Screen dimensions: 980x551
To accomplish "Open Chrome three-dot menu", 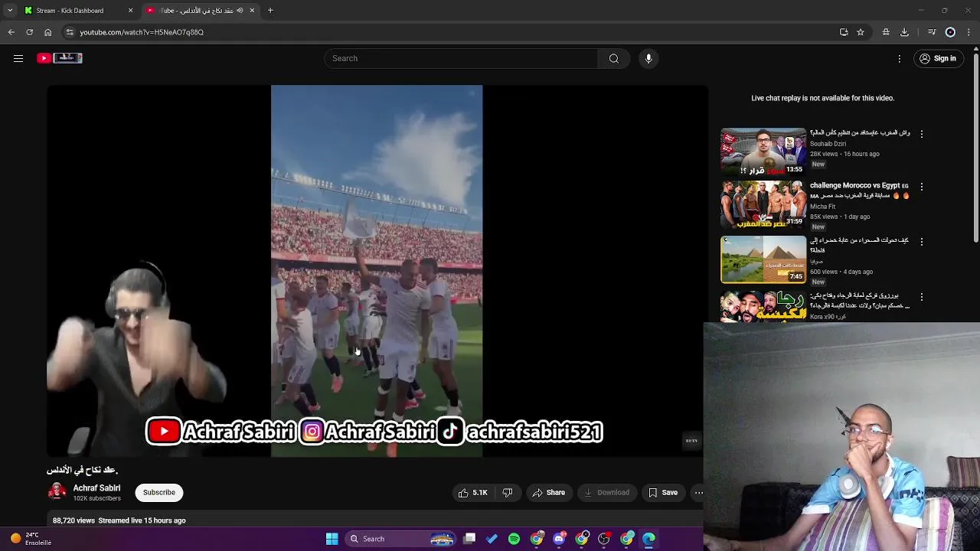I will point(969,32).
